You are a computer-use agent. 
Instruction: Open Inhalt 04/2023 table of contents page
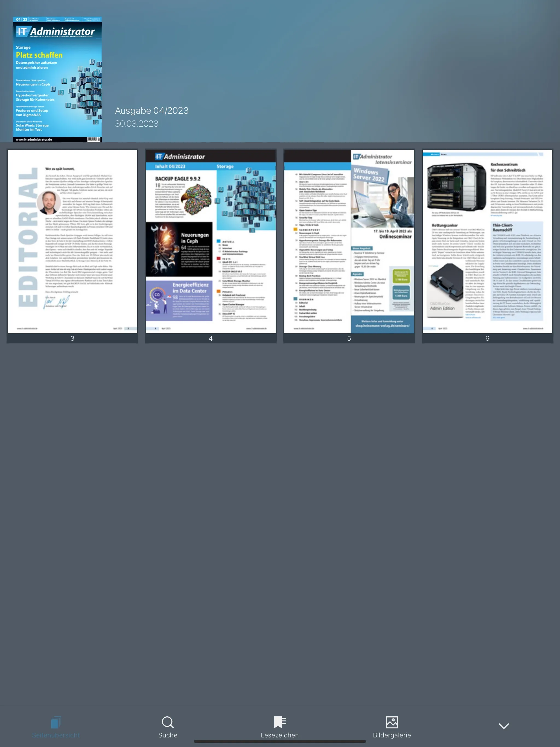pyautogui.click(x=211, y=241)
